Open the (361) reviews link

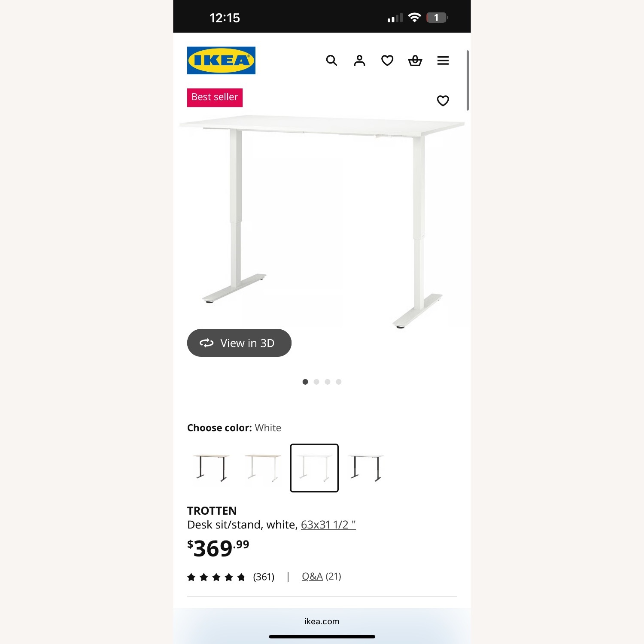[x=263, y=577]
